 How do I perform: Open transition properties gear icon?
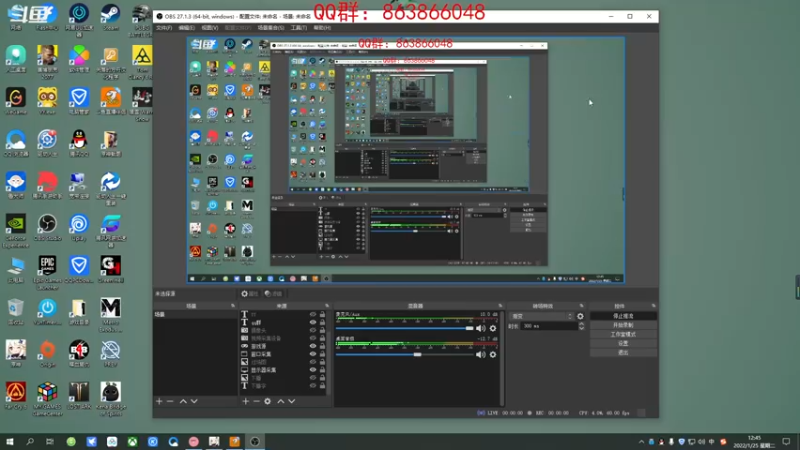(580, 316)
